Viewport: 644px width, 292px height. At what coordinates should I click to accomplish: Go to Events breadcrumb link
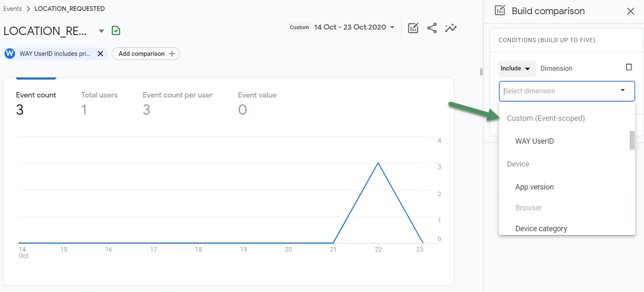click(x=13, y=9)
